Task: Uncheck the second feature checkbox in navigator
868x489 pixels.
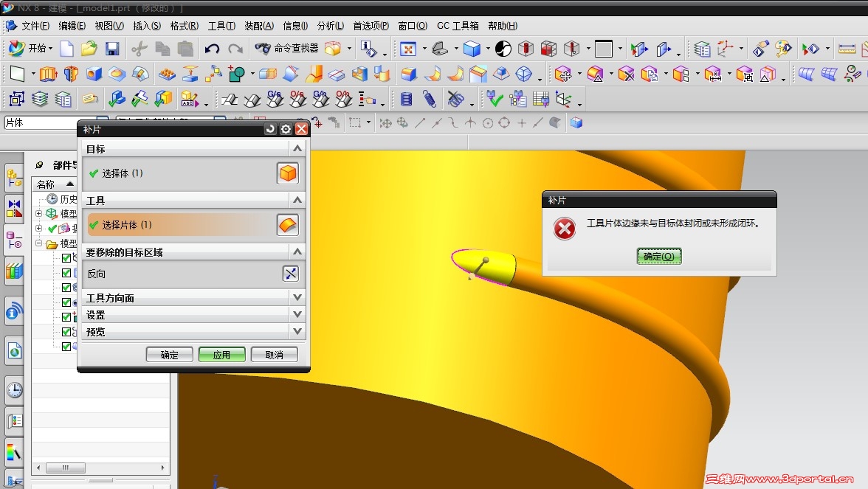Action: (x=66, y=273)
